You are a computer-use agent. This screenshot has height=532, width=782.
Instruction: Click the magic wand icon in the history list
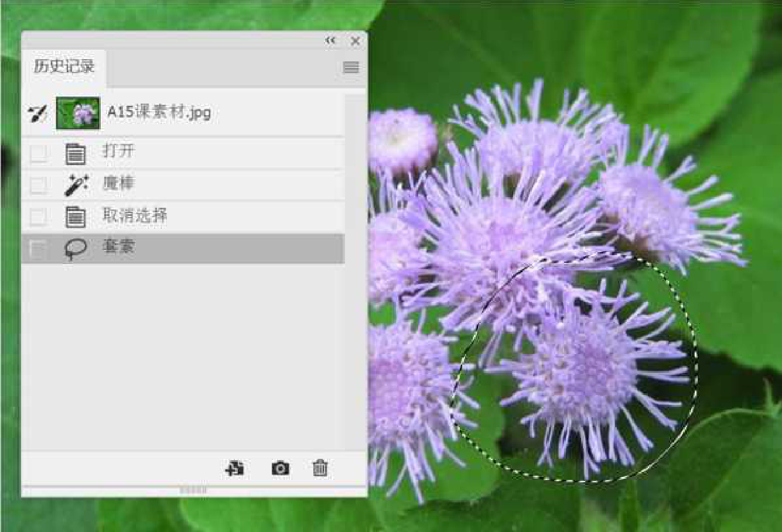76,186
